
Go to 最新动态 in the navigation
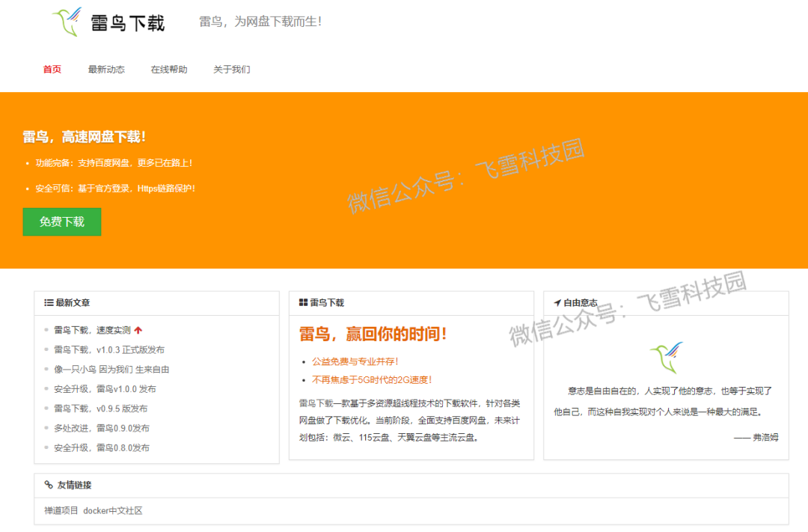106,70
